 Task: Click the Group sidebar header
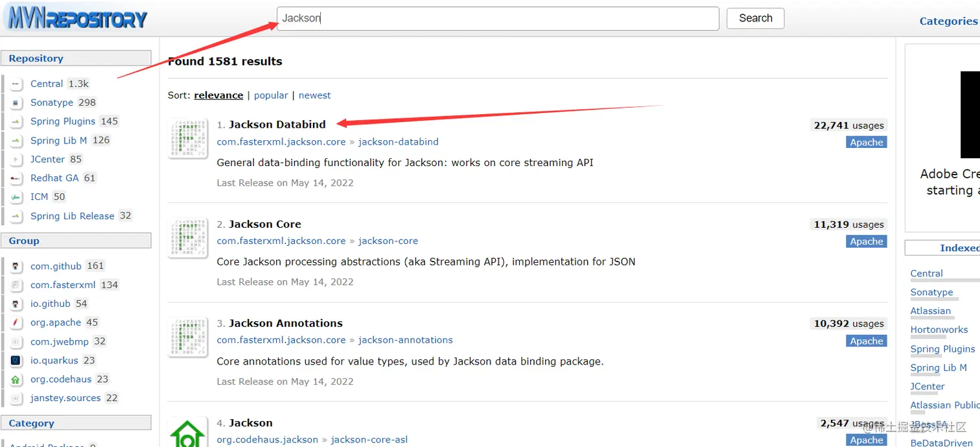point(76,241)
